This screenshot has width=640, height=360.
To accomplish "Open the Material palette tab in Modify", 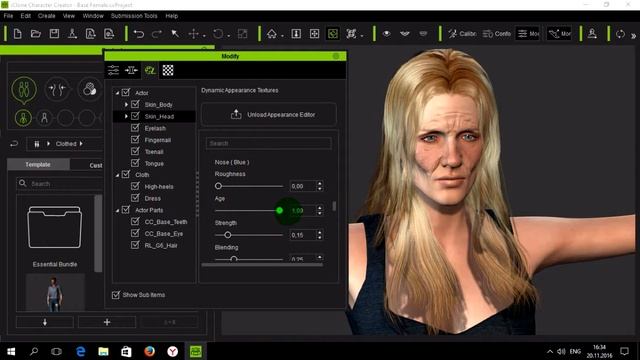I will (150, 70).
